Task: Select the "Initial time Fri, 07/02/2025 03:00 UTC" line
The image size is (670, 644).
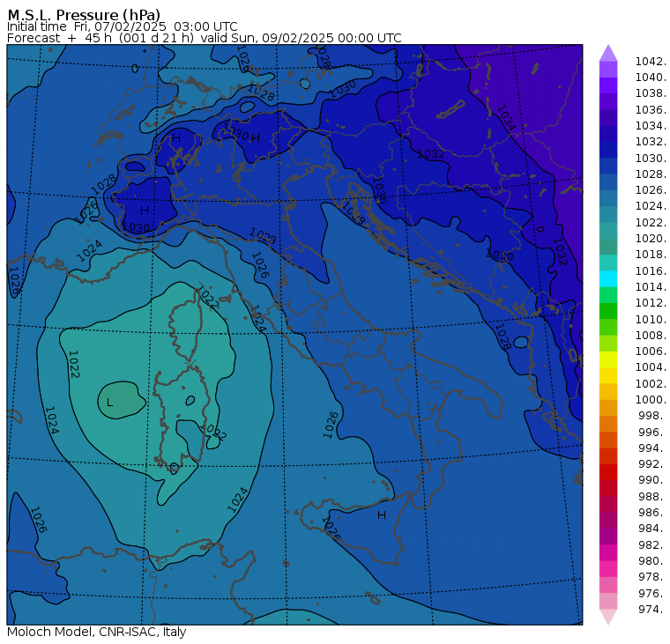Action: [123, 26]
